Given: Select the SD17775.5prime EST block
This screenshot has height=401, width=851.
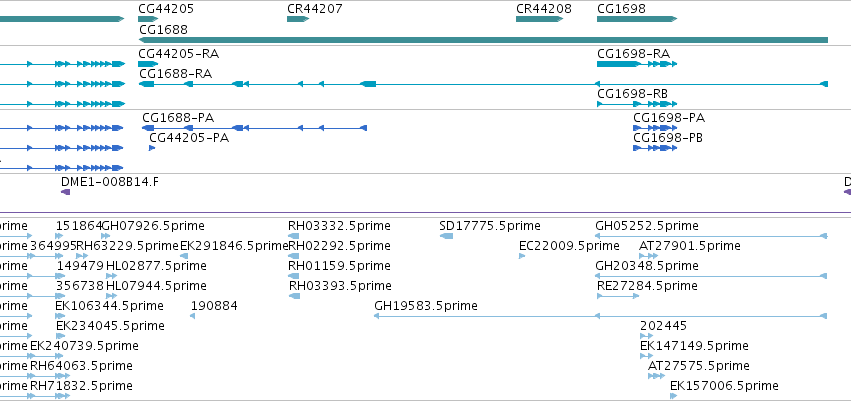Looking at the screenshot, I should (x=447, y=236).
